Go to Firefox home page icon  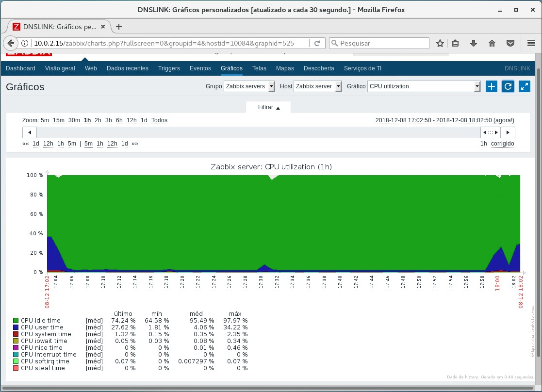tap(492, 43)
